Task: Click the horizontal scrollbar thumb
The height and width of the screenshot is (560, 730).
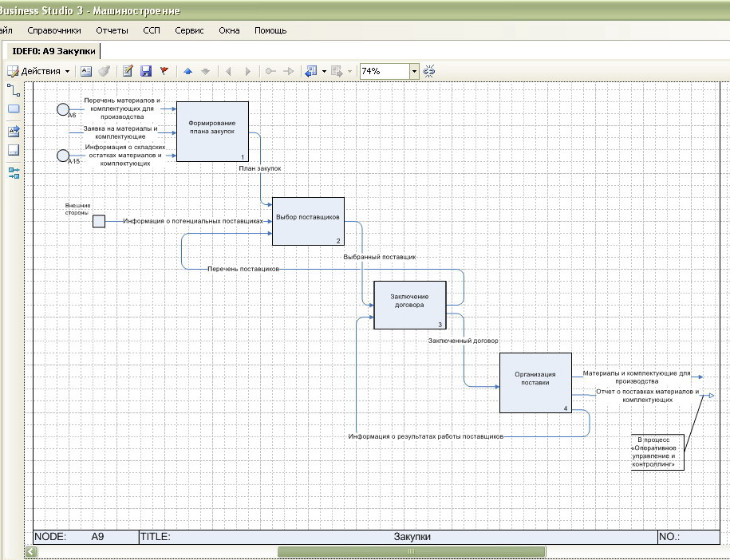Action: (411, 551)
